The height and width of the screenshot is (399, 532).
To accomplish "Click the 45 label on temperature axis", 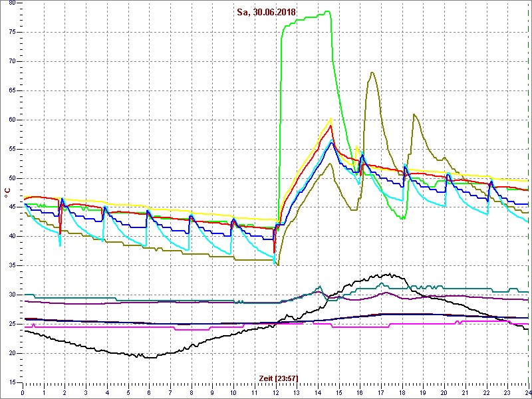I will [11, 207].
